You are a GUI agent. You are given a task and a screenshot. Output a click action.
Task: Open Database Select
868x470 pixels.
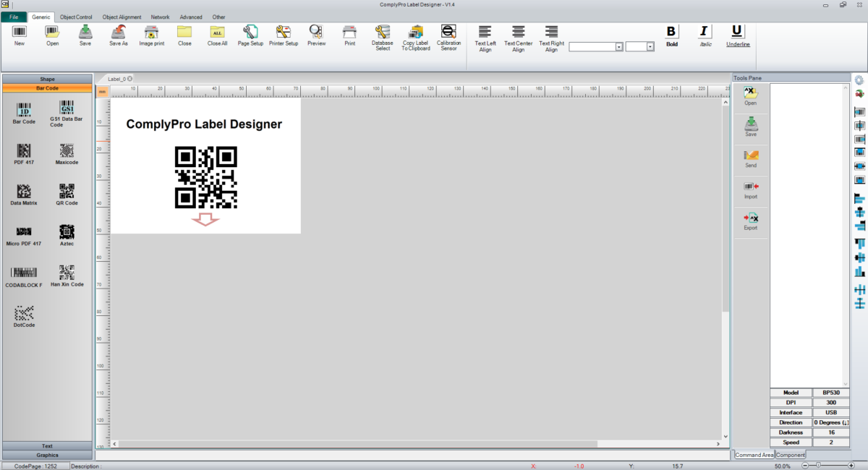pyautogui.click(x=383, y=38)
